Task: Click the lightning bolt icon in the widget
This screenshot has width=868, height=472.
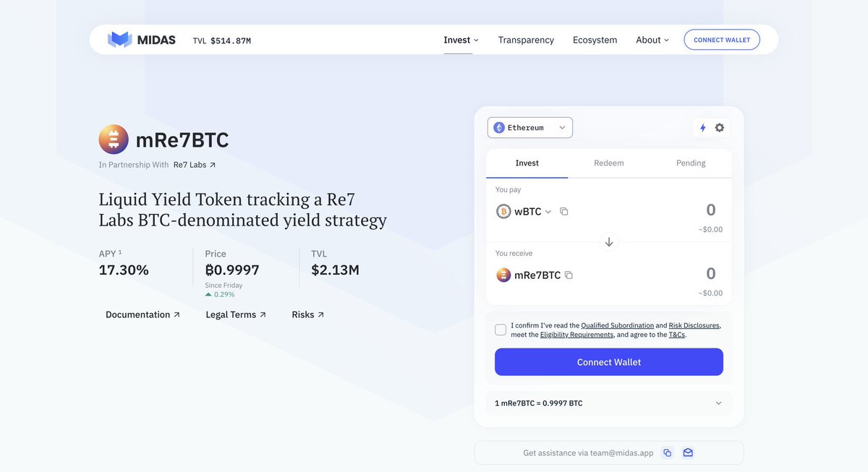Action: pyautogui.click(x=702, y=128)
